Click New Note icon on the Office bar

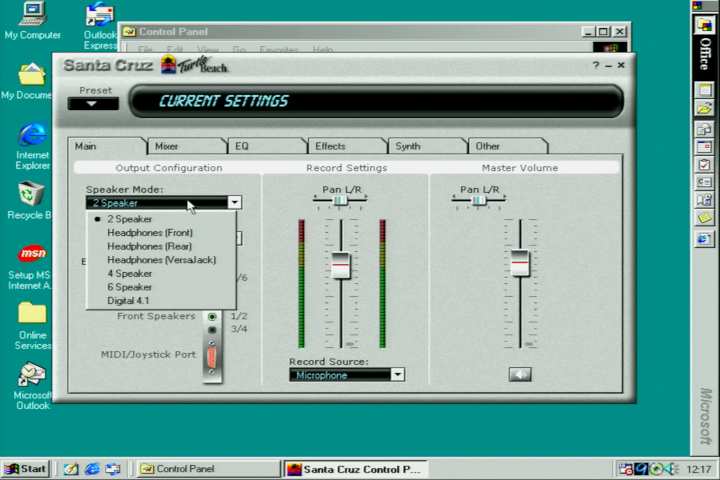(705, 218)
